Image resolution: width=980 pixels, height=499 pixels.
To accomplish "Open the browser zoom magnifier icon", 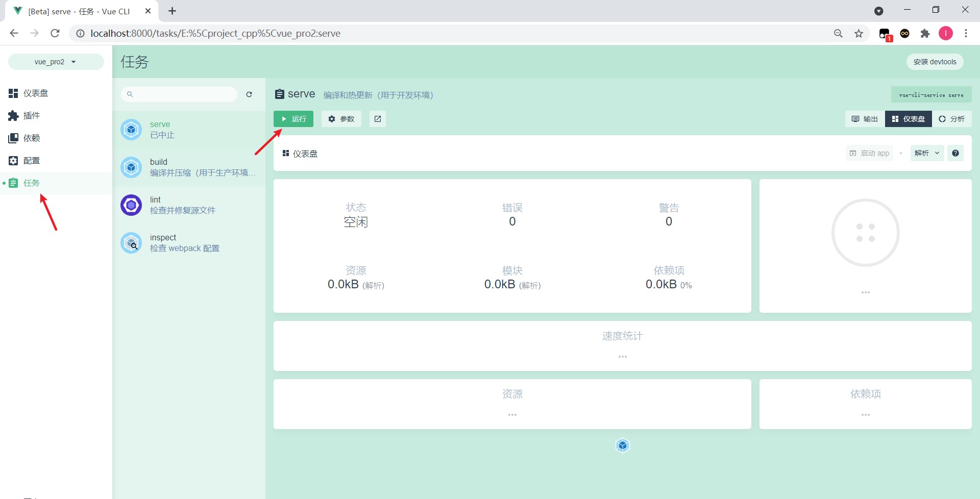I will pyautogui.click(x=838, y=33).
